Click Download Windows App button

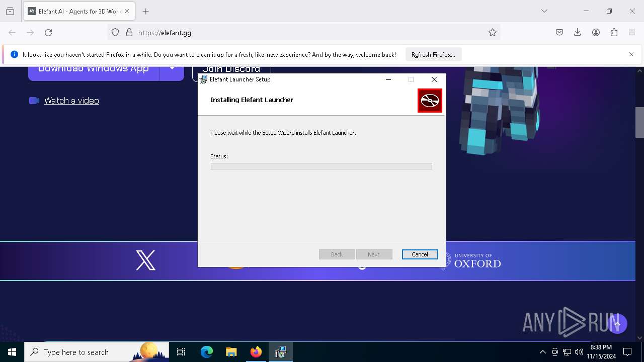[x=94, y=70]
